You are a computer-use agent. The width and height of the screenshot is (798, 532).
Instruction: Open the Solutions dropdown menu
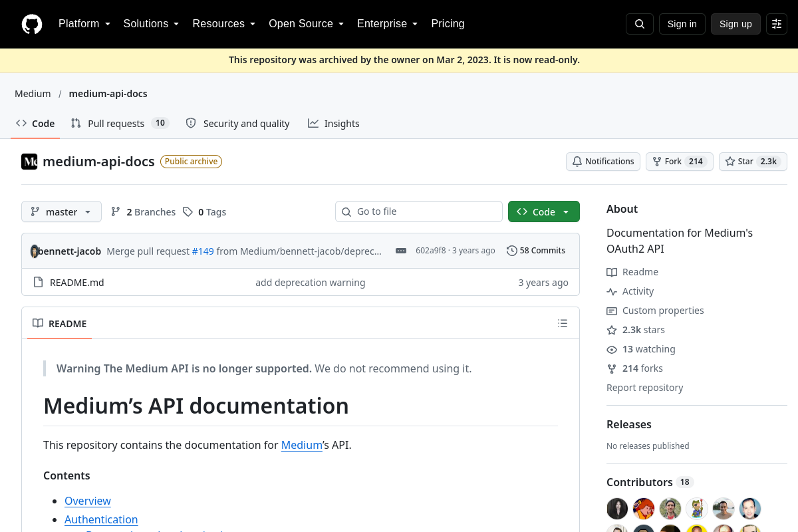click(151, 24)
